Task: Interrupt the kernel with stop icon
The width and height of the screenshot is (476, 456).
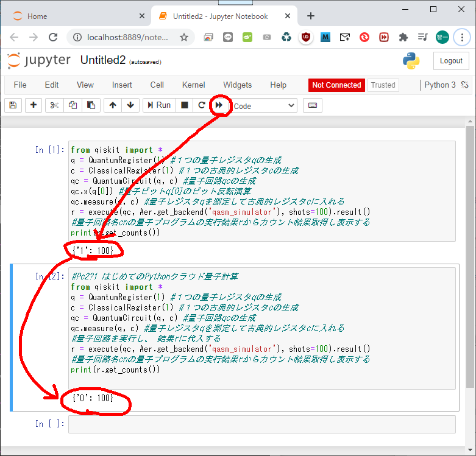Action: 185,105
